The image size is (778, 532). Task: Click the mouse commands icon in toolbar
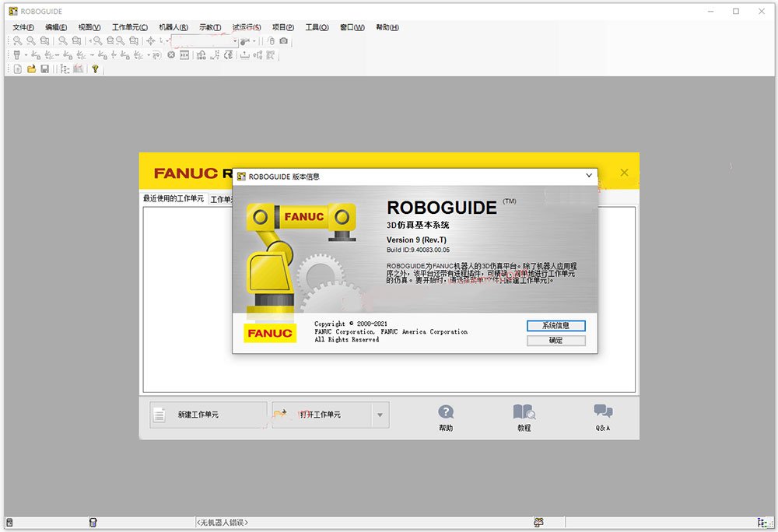click(271, 40)
